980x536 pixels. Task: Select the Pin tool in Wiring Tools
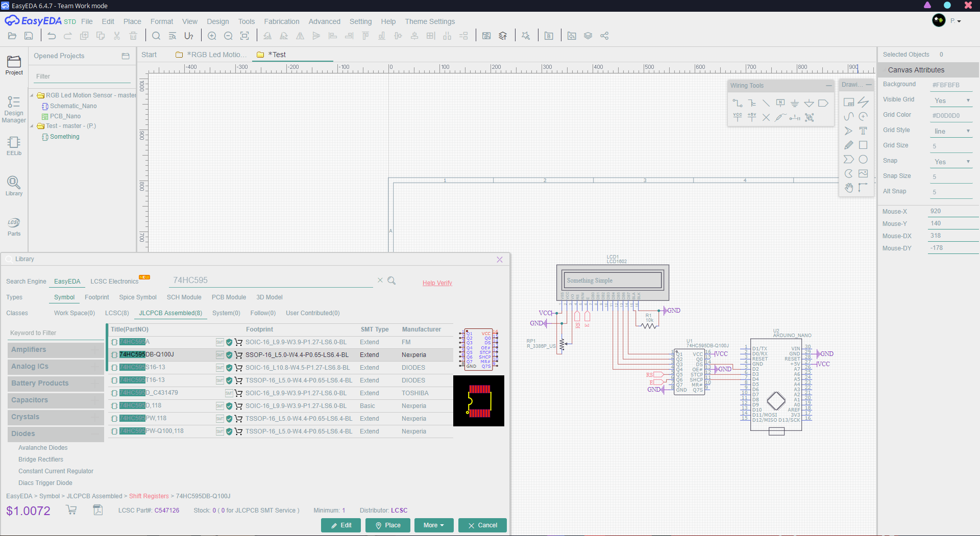click(795, 117)
